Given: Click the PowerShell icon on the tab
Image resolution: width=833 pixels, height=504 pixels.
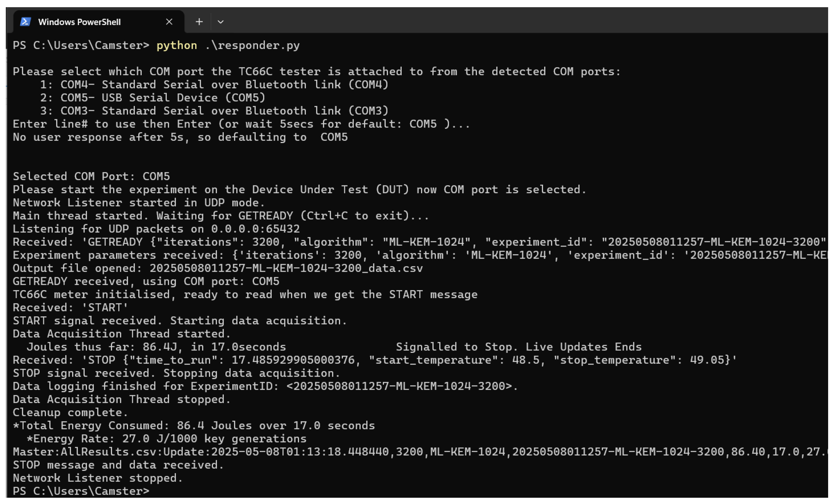Looking at the screenshot, I should tap(26, 22).
